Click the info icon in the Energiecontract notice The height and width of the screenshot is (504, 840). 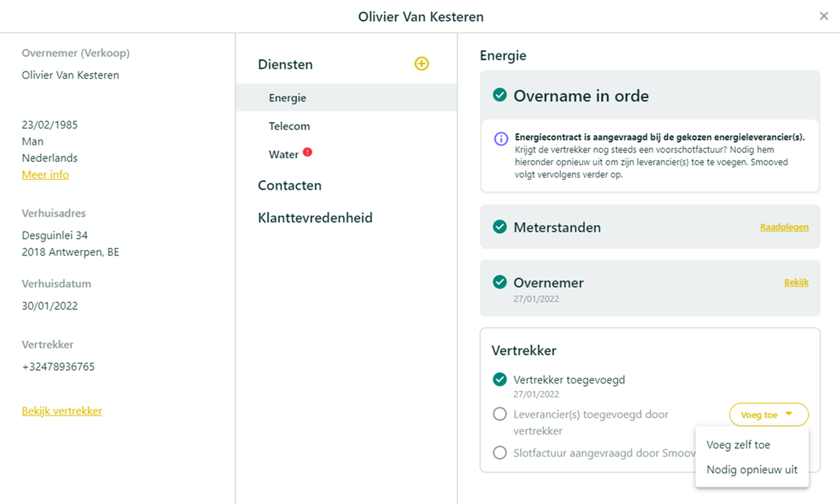pos(501,139)
